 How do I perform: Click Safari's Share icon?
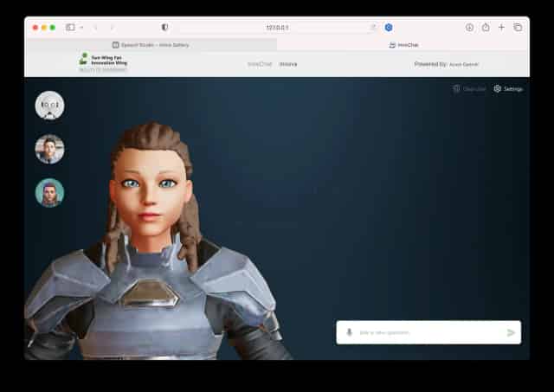pyautogui.click(x=486, y=27)
